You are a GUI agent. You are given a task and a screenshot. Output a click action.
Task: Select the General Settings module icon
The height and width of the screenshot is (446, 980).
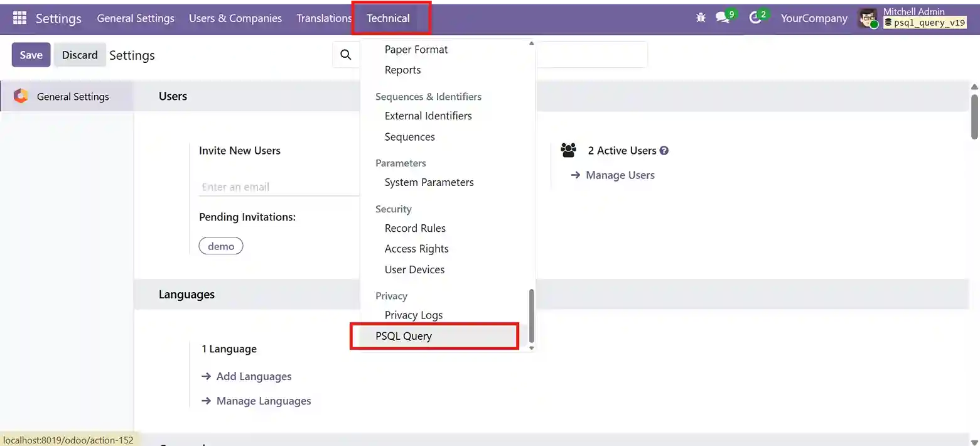pyautogui.click(x=21, y=96)
